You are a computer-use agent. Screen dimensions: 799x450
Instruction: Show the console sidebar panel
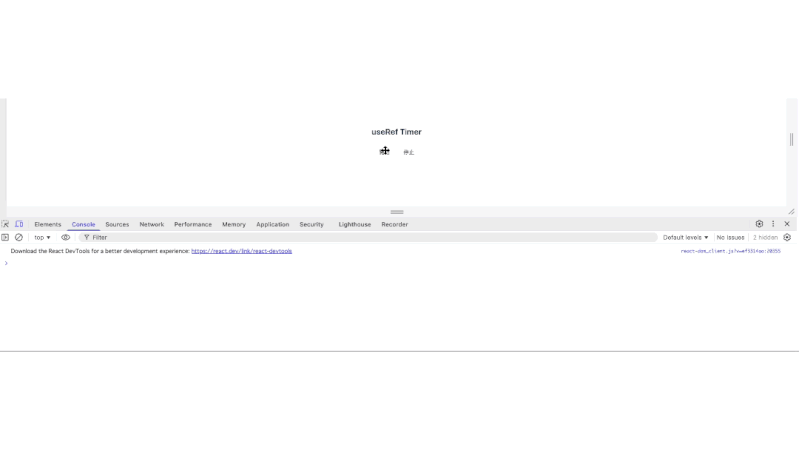(x=5, y=237)
